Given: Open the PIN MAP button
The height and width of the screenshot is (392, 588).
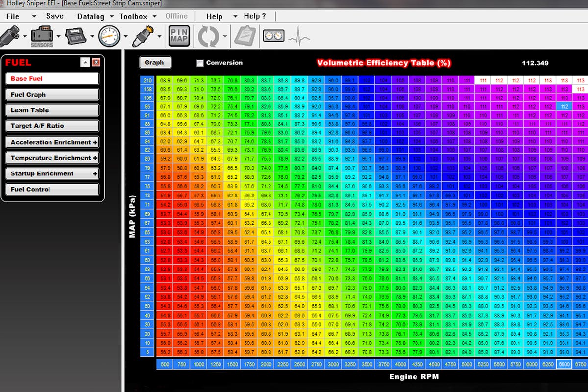Looking at the screenshot, I should click(x=179, y=36).
